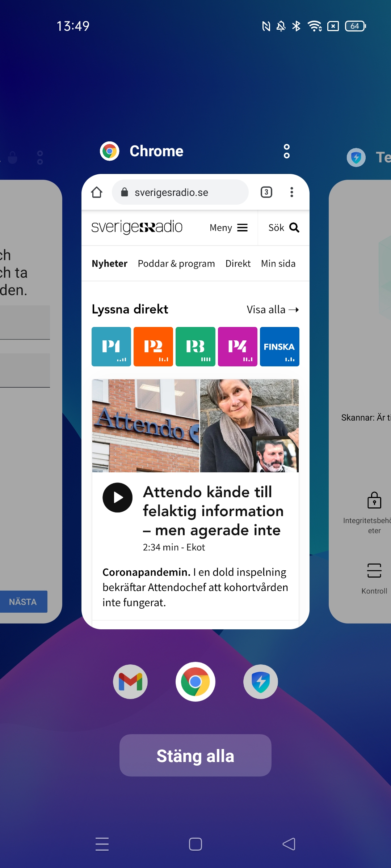Viewport: 391px width, 868px height.
Task: Open the Chrome app card options menu
Action: (x=286, y=151)
